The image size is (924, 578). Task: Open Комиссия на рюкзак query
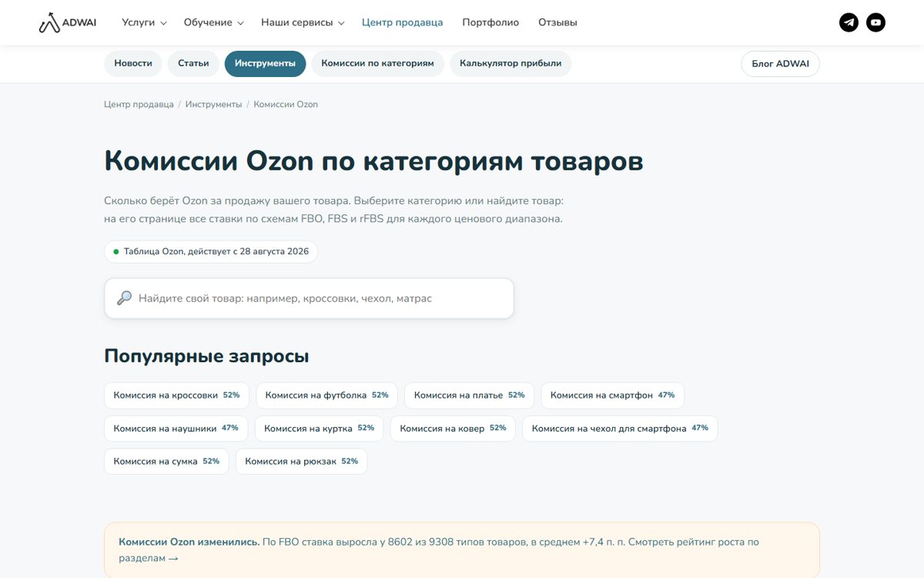(x=301, y=462)
